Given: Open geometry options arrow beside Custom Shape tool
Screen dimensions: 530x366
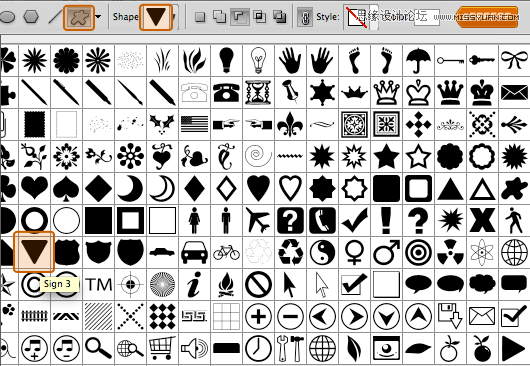Looking at the screenshot, I should (99, 17).
